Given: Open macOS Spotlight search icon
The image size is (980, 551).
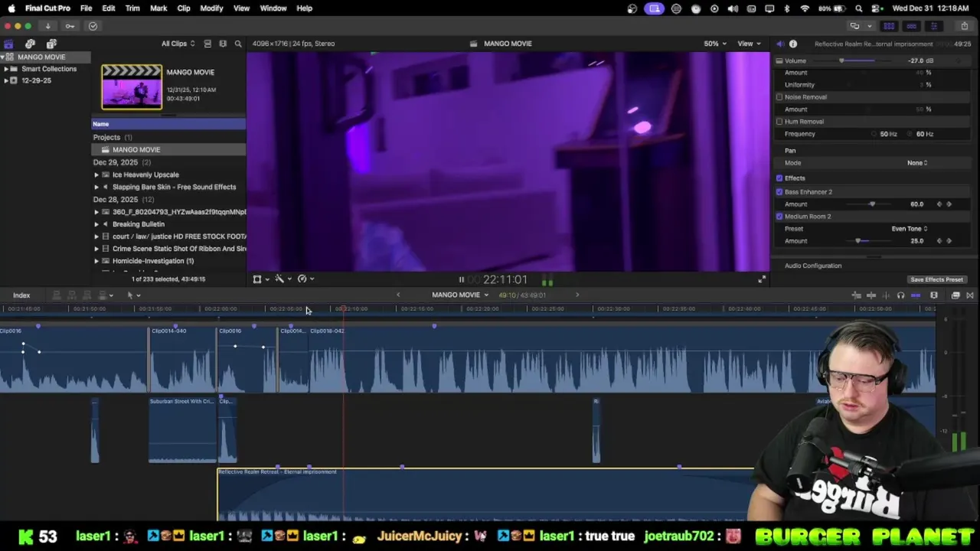Looking at the screenshot, I should point(859,8).
